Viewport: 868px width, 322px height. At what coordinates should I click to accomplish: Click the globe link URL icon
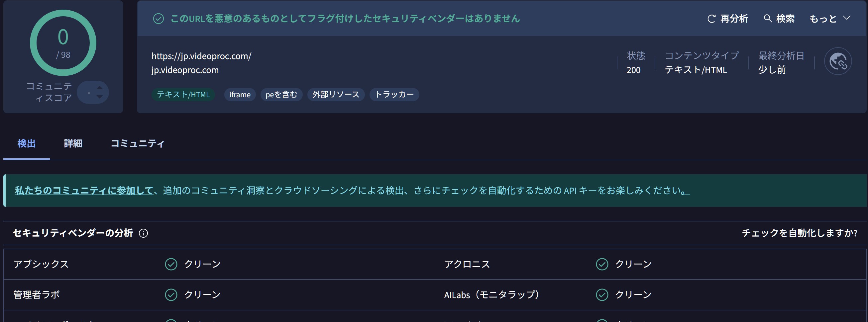tap(838, 61)
